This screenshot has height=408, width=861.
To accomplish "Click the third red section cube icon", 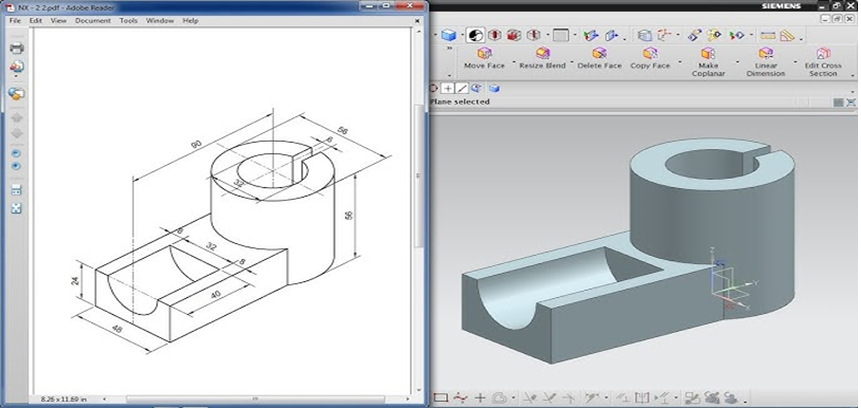I will click(533, 36).
